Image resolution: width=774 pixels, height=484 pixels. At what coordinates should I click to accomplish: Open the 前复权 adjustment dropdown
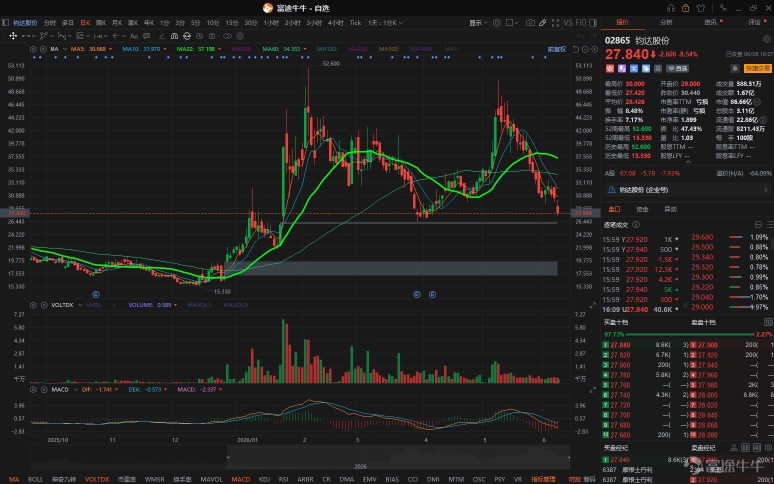[556, 49]
